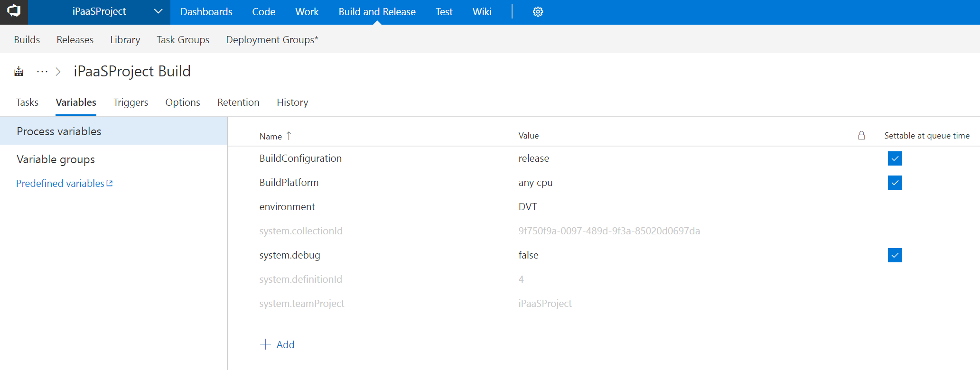Open the Dashboards menu
This screenshot has height=370, width=980.
pos(206,12)
